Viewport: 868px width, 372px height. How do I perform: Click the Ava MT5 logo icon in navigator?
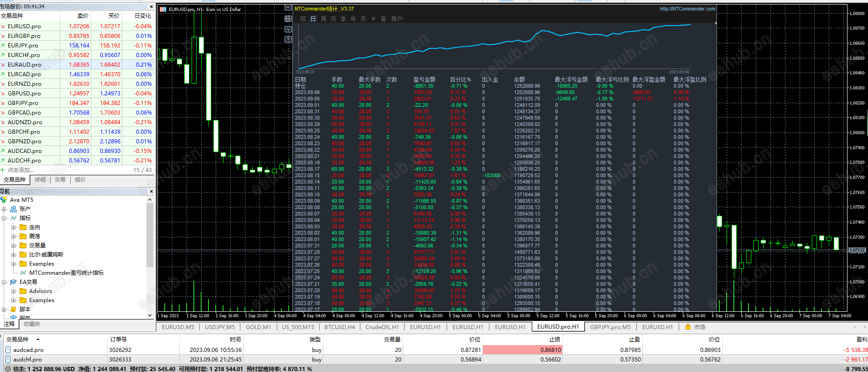[4, 199]
